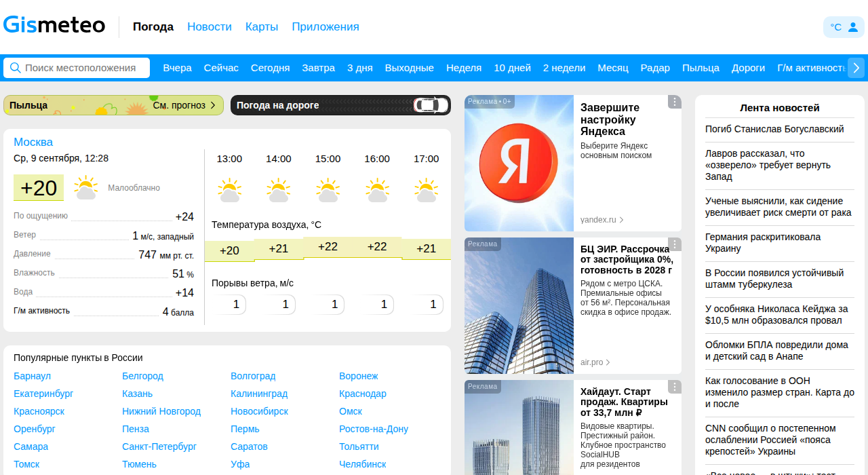Open temperature units °C selector

tap(835, 27)
